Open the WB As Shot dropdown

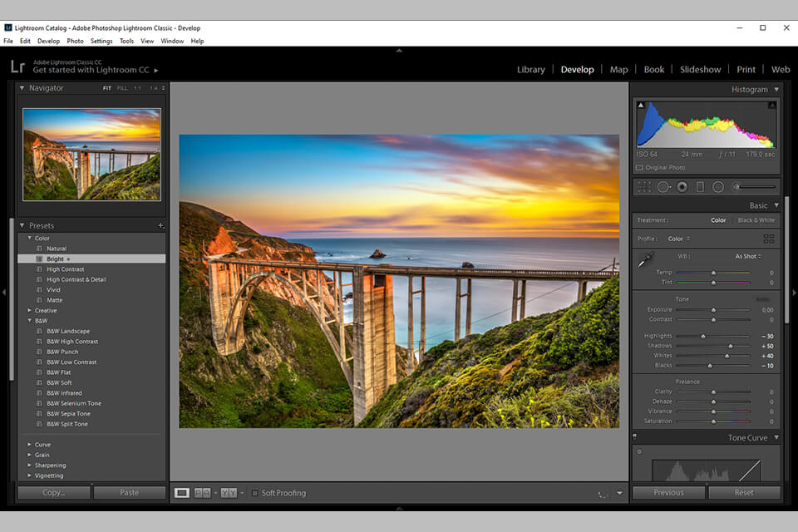(746, 256)
